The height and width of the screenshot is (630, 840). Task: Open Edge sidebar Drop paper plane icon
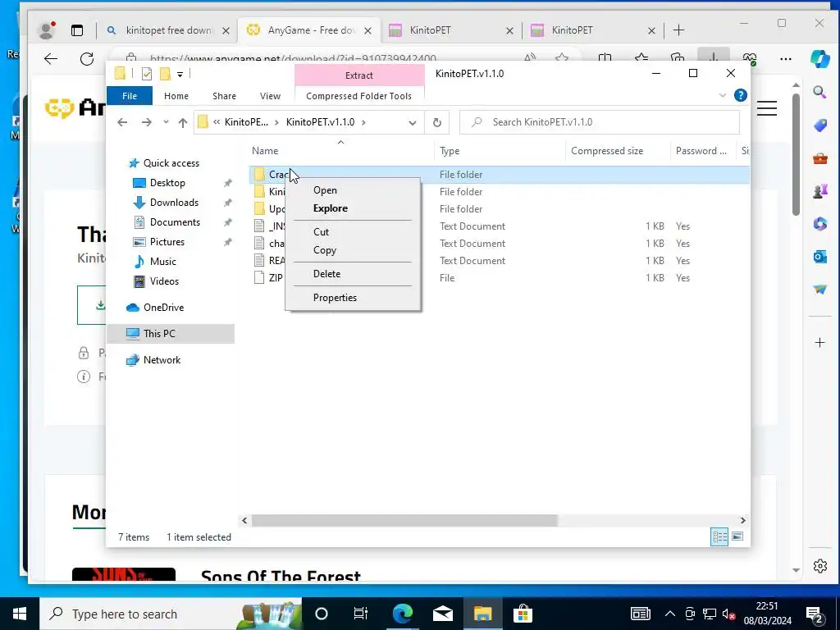(x=819, y=290)
